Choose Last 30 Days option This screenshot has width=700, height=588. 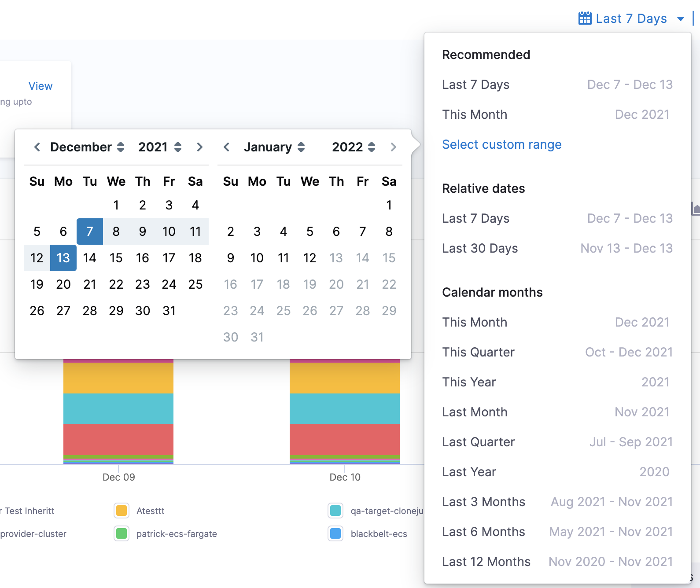coord(557,248)
